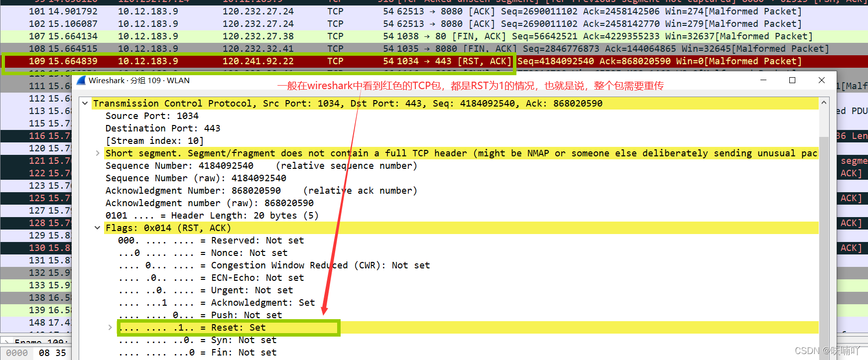Select the Urgent: Not set flag
Image resolution: width=868 pixels, height=360 pixels.
205,290
